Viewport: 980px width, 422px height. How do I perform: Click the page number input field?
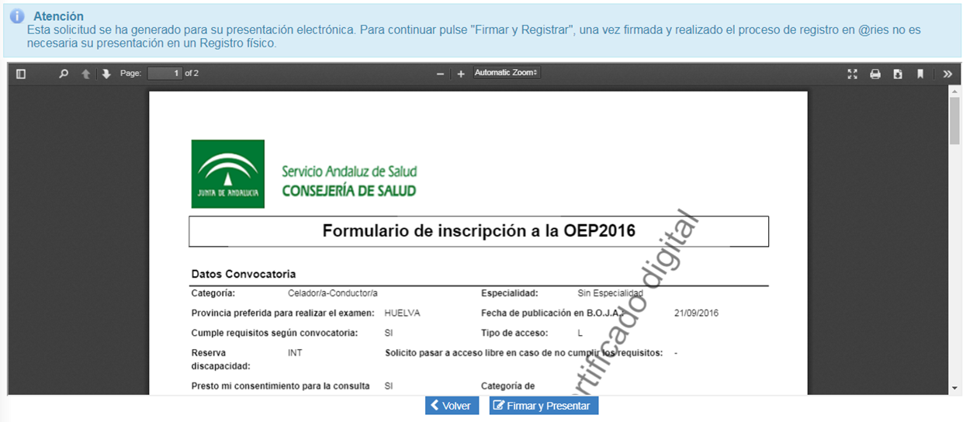coord(164,73)
